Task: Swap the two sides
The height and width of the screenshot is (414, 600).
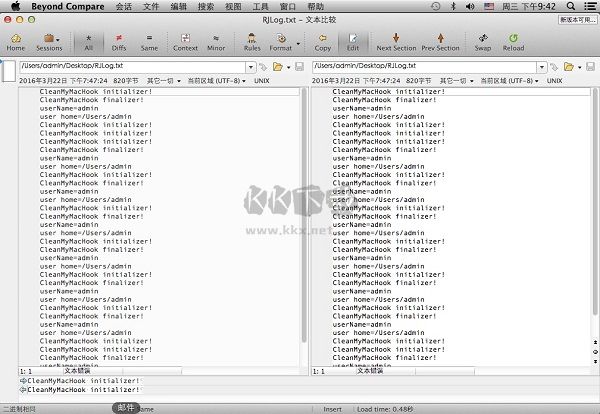Action: 483,42
